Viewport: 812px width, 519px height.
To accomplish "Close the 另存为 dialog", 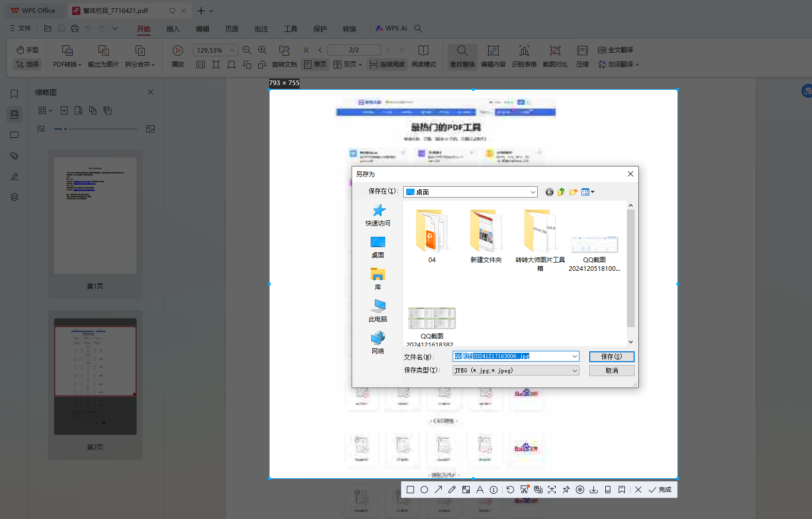I will (631, 174).
